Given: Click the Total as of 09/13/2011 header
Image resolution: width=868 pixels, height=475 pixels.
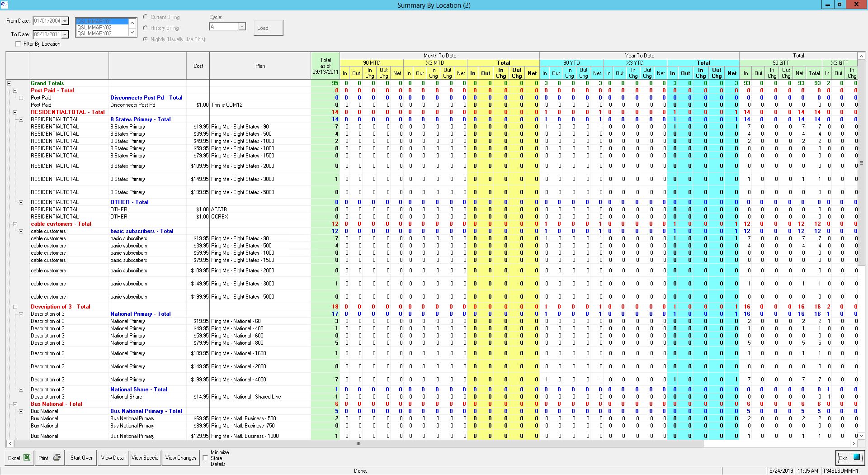Looking at the screenshot, I should [325, 66].
